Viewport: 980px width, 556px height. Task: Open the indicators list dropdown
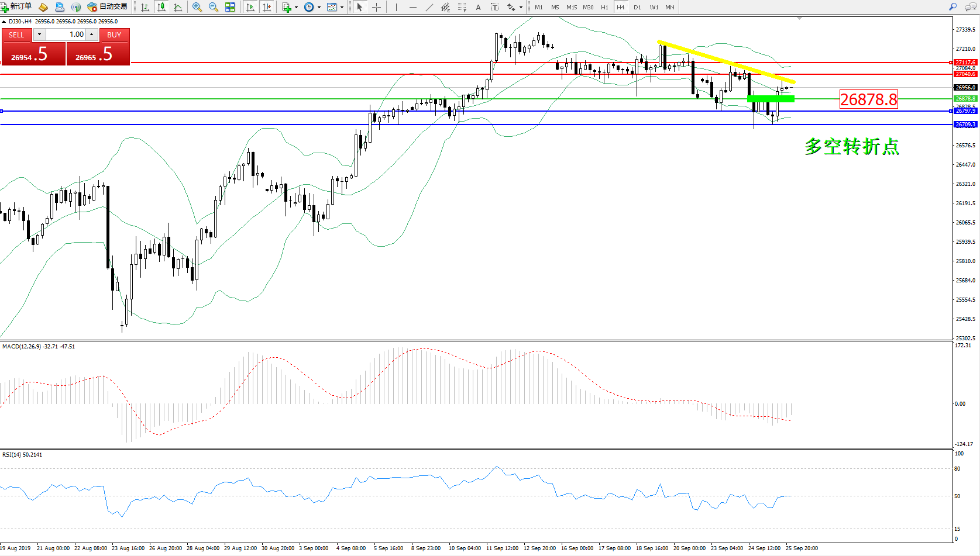coord(297,8)
